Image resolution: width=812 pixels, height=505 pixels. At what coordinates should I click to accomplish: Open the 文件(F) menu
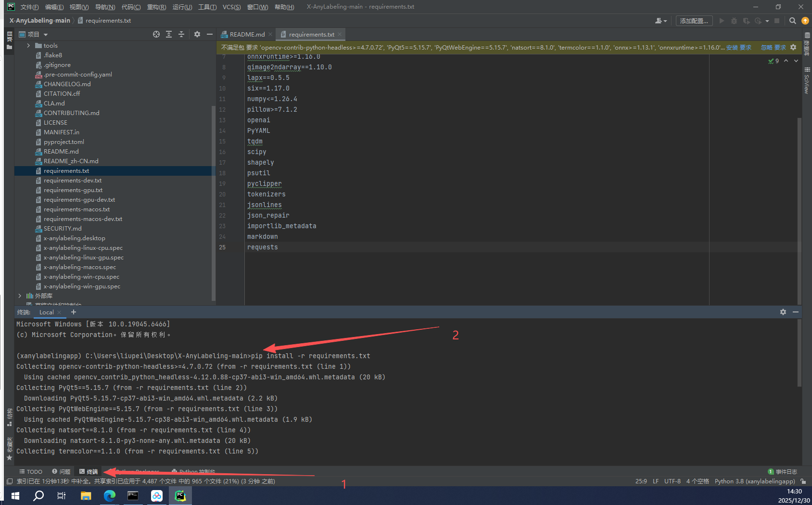click(x=29, y=7)
